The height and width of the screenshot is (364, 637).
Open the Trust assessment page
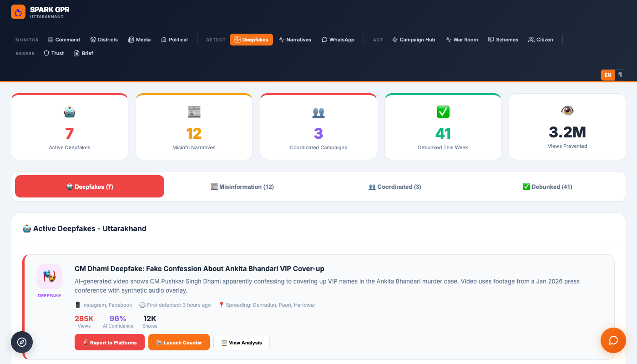54,53
